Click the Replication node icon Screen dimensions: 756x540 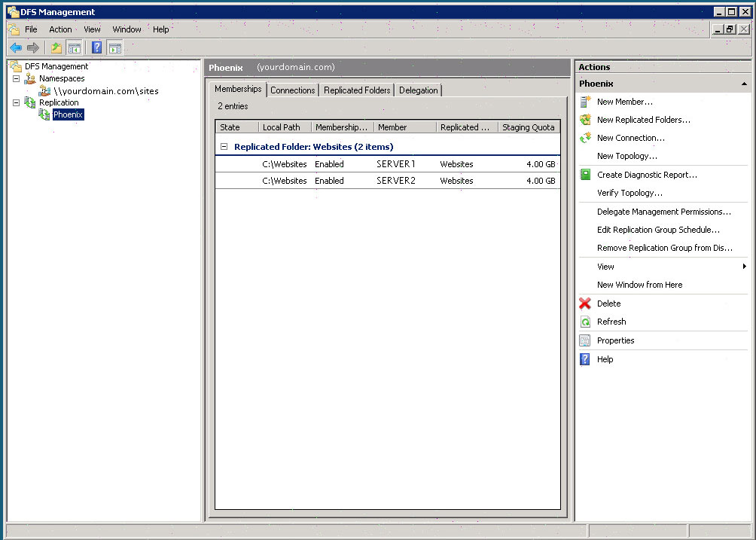pyautogui.click(x=30, y=102)
